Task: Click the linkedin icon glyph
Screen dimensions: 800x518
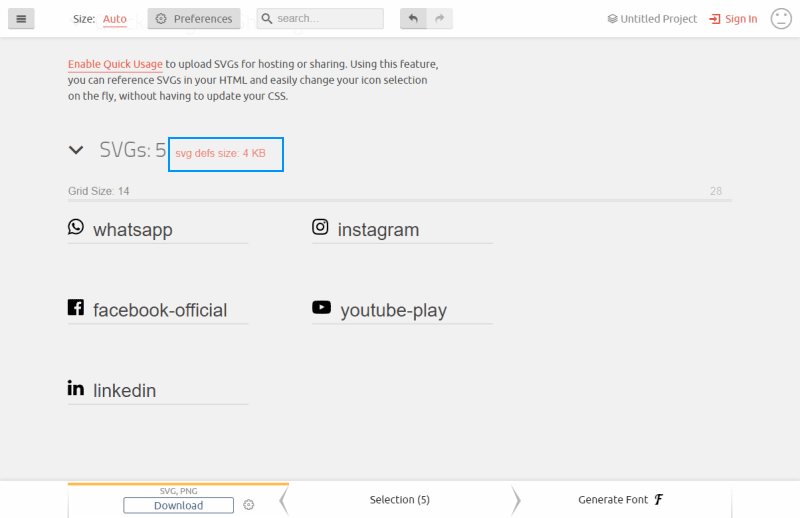Action: pos(76,388)
